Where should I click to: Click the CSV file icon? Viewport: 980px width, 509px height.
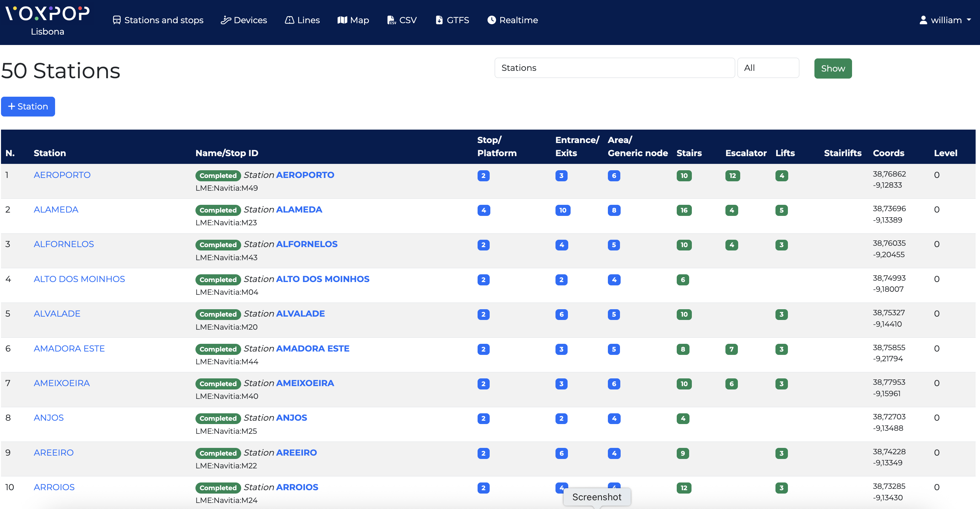click(x=391, y=20)
